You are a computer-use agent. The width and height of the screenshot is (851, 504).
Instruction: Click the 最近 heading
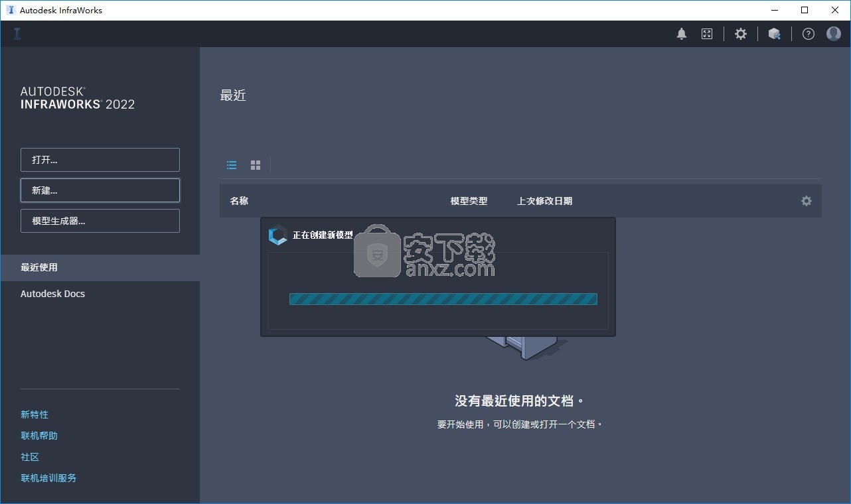233,95
